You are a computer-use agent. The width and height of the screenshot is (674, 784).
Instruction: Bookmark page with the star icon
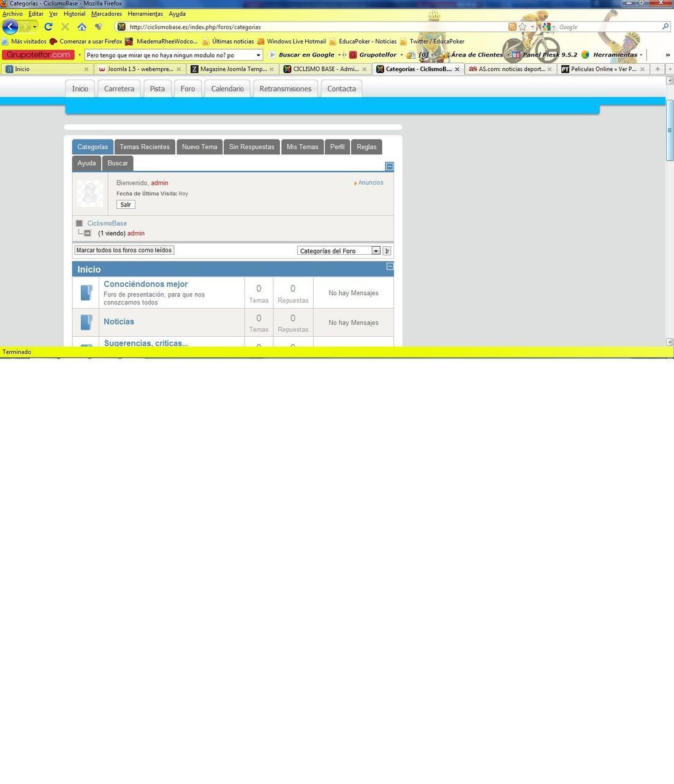pyautogui.click(x=522, y=27)
